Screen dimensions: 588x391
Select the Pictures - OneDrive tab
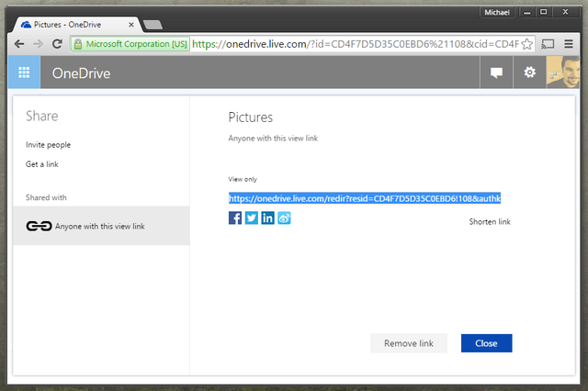[75, 25]
